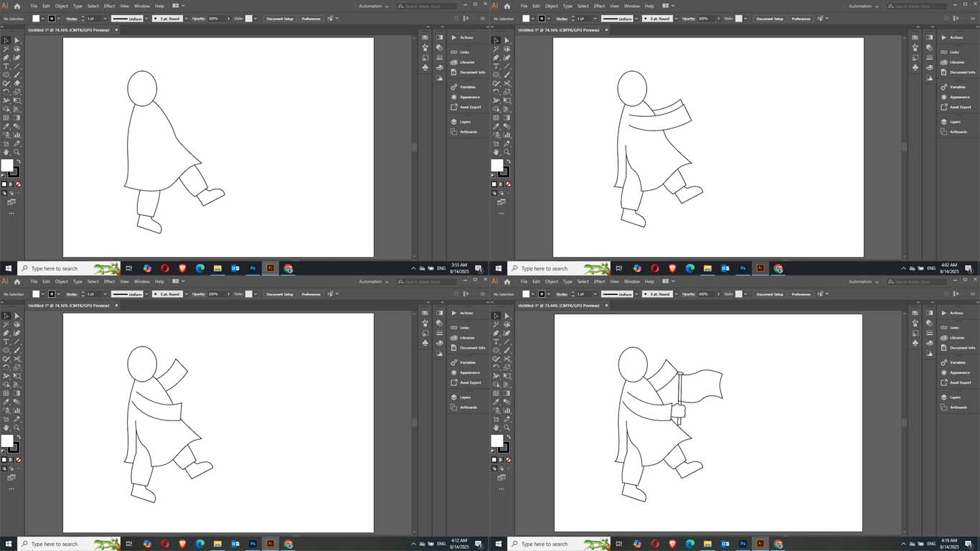Open Change Screen Mode icon in top-left window
Image resolution: width=980 pixels, height=551 pixels.
[11, 202]
